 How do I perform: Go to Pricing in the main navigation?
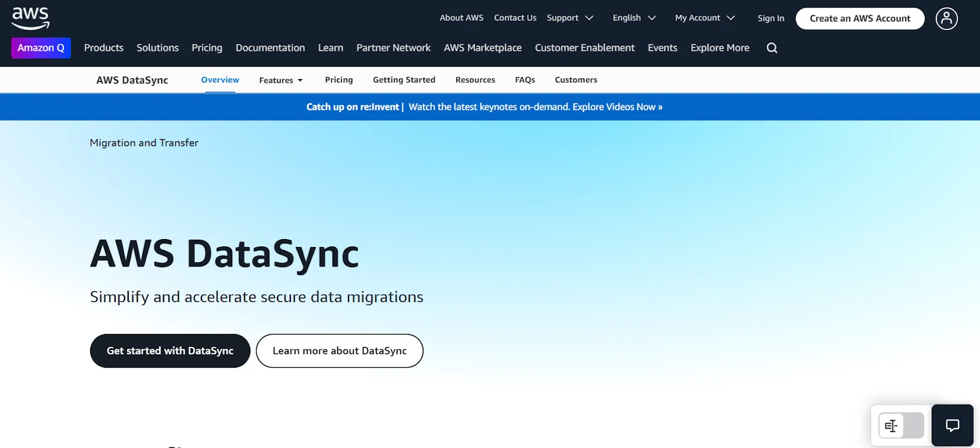(x=207, y=48)
